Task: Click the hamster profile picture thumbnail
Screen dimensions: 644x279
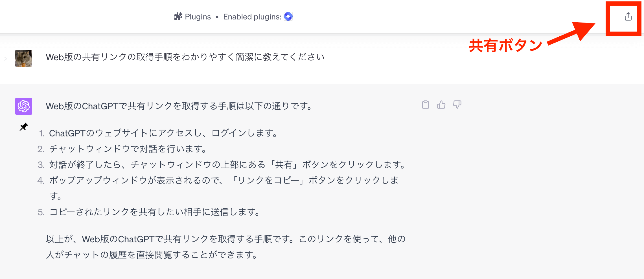Action: point(24,58)
